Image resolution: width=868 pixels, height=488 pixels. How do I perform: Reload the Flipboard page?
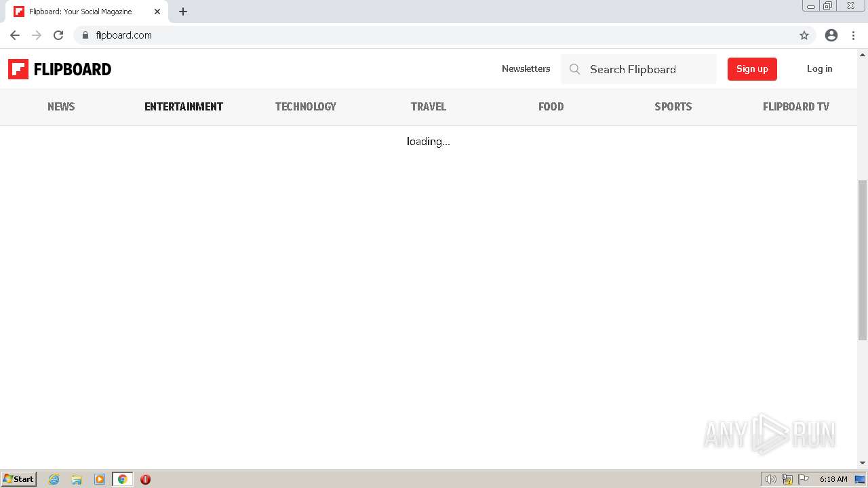click(x=58, y=35)
